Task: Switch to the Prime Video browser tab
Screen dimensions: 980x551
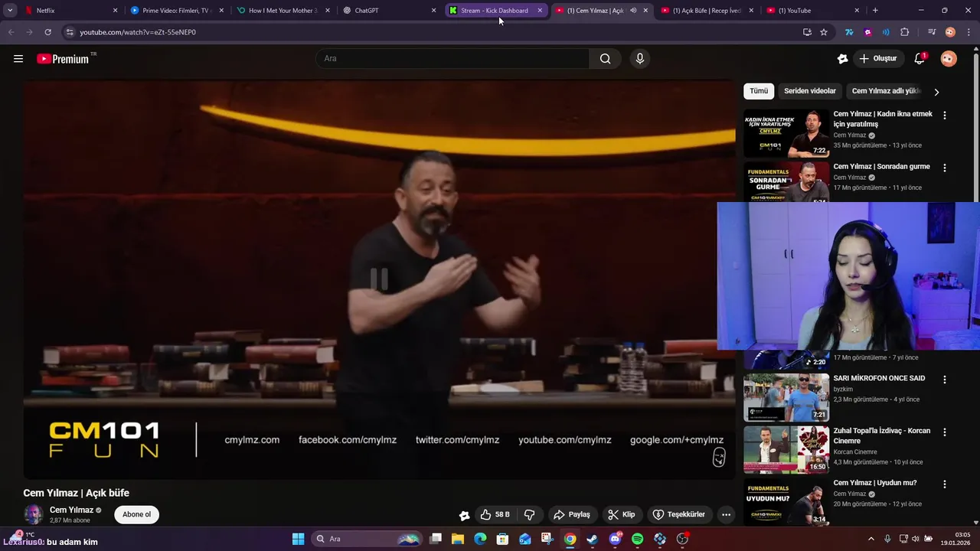Action: tap(177, 11)
